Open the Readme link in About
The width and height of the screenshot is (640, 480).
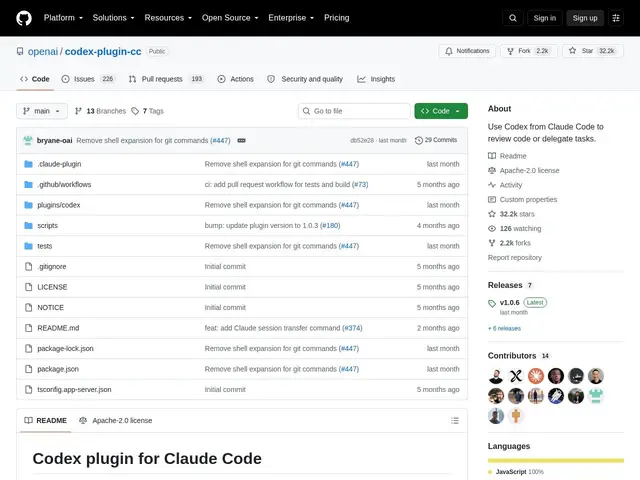(507, 156)
